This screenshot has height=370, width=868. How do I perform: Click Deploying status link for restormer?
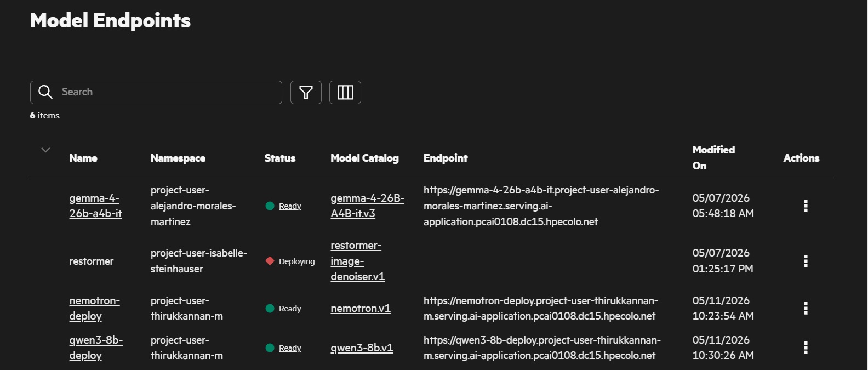pos(296,261)
